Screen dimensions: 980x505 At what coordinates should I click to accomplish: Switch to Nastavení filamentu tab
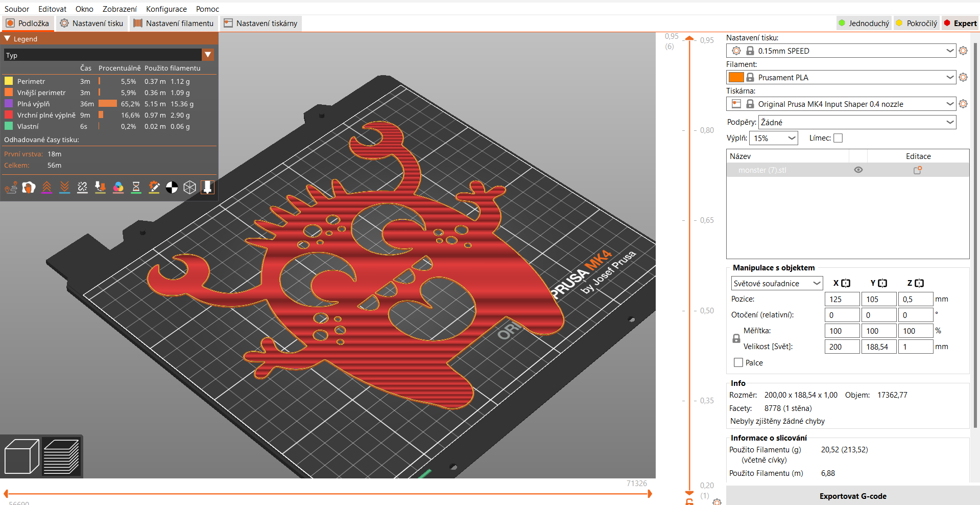coord(174,23)
